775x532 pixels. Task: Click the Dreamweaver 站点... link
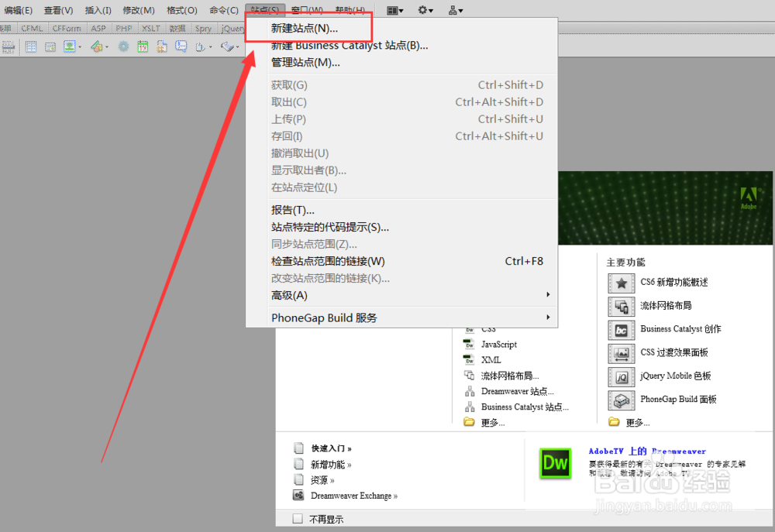(x=518, y=391)
